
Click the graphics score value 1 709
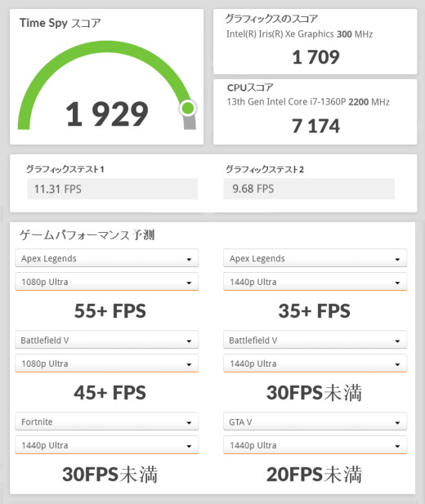click(315, 57)
